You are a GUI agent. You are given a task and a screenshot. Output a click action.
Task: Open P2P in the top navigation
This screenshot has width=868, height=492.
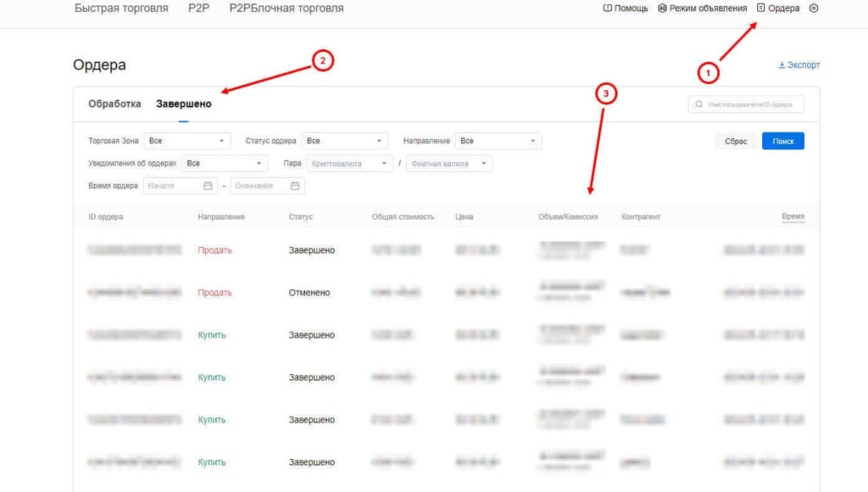(x=198, y=8)
